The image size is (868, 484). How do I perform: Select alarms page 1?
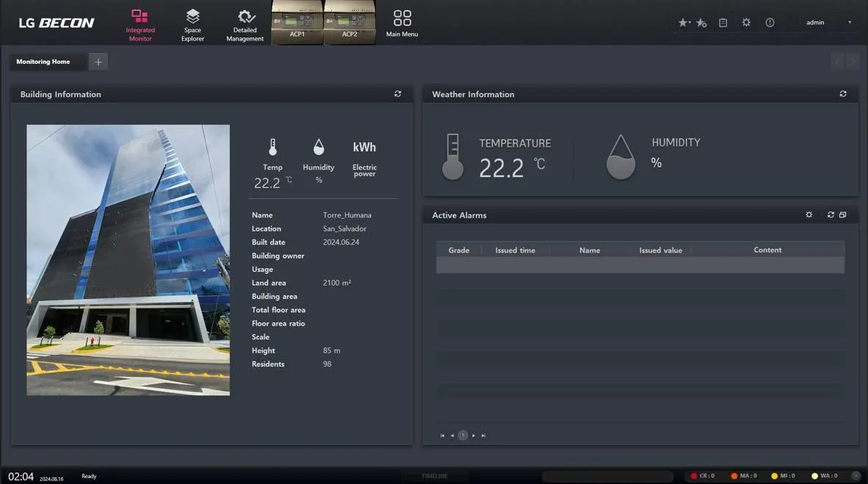[x=463, y=436]
